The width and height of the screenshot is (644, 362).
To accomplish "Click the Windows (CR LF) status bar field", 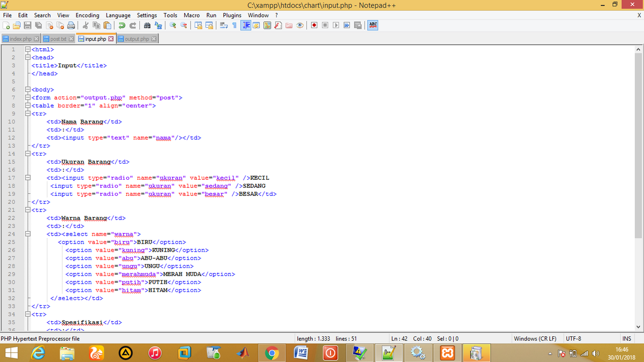I will [535, 339].
